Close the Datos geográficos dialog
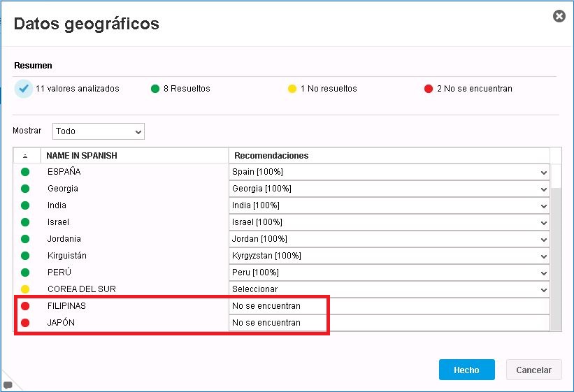Screen dimensions: 574x392 pyautogui.click(x=559, y=16)
